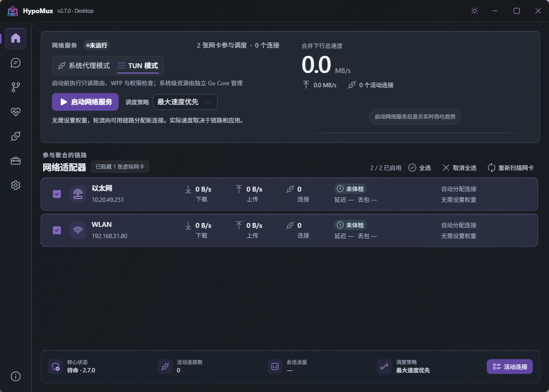Image resolution: width=549 pixels, height=392 pixels.
Task: Click the WLAN adapter name
Action: pyautogui.click(x=102, y=225)
